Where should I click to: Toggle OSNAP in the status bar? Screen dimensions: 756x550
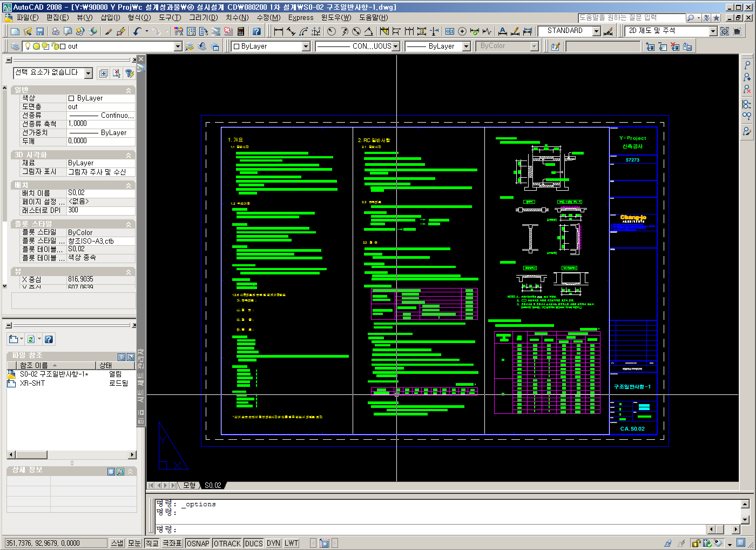[198, 543]
